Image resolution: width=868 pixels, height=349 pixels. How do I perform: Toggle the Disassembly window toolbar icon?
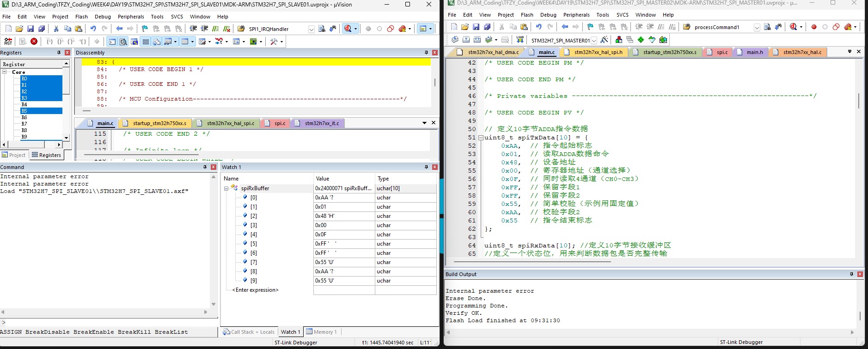pos(123,42)
